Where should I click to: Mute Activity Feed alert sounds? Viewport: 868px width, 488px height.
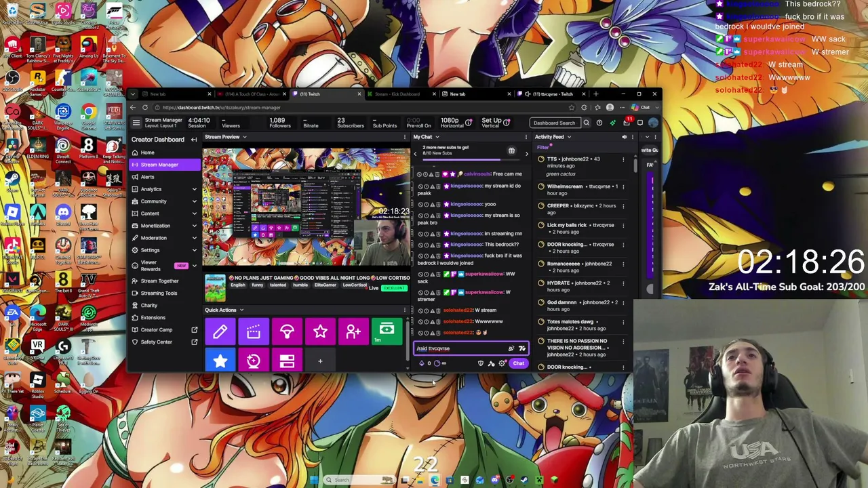coord(625,137)
